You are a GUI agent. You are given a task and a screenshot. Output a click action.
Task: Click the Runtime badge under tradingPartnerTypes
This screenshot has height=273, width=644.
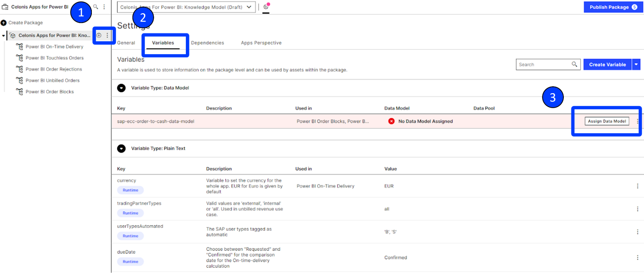[x=130, y=213]
